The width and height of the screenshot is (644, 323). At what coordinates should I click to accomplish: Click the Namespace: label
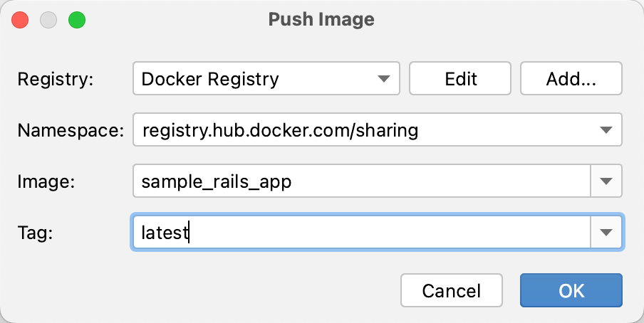[70, 131]
